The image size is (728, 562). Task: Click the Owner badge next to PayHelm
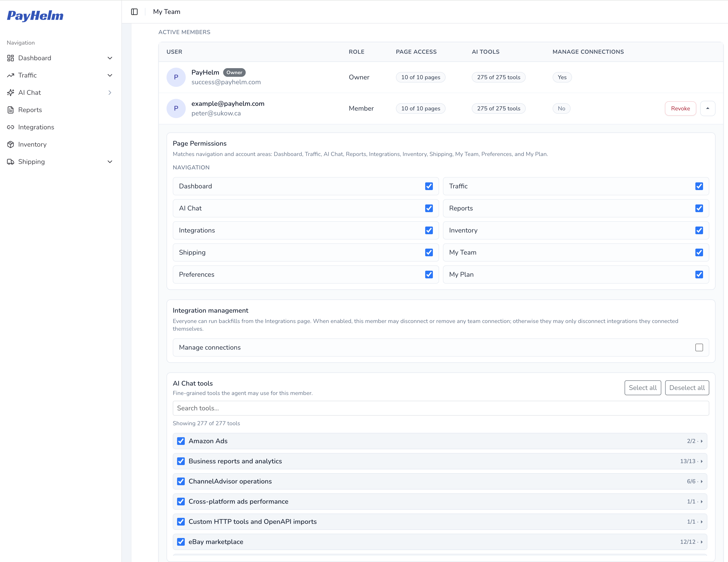click(234, 72)
